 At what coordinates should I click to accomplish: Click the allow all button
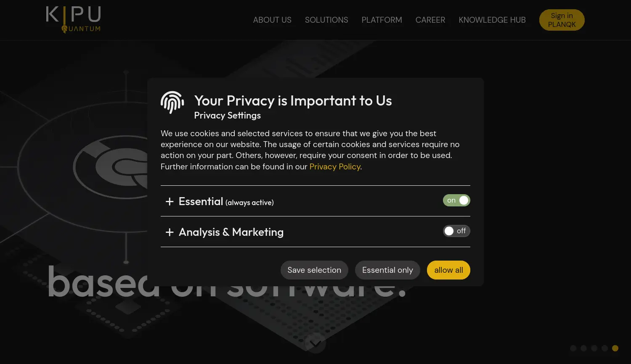[448, 270]
